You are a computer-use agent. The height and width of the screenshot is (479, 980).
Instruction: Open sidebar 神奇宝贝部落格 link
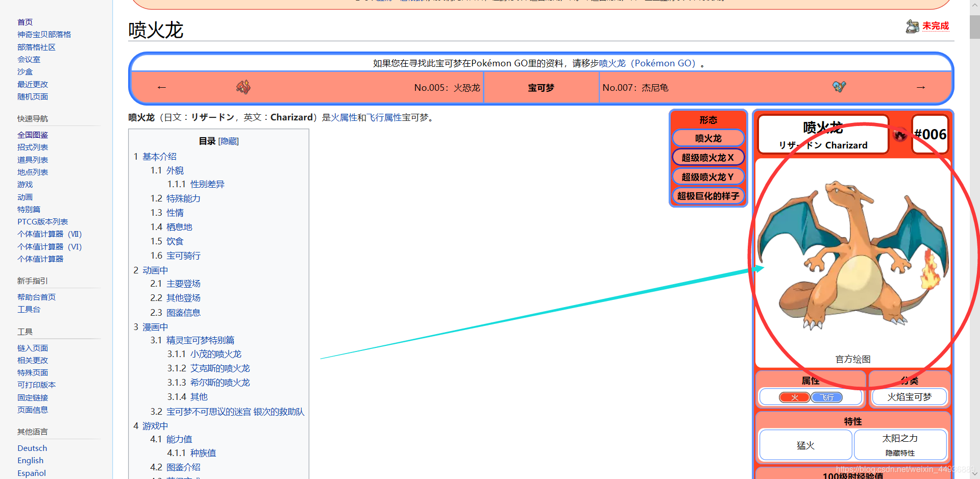point(44,34)
